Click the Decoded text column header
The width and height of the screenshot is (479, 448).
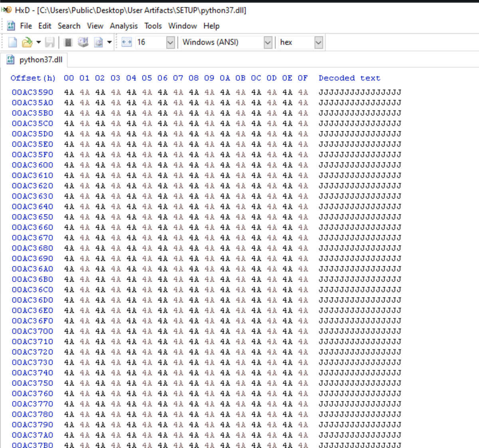349,78
